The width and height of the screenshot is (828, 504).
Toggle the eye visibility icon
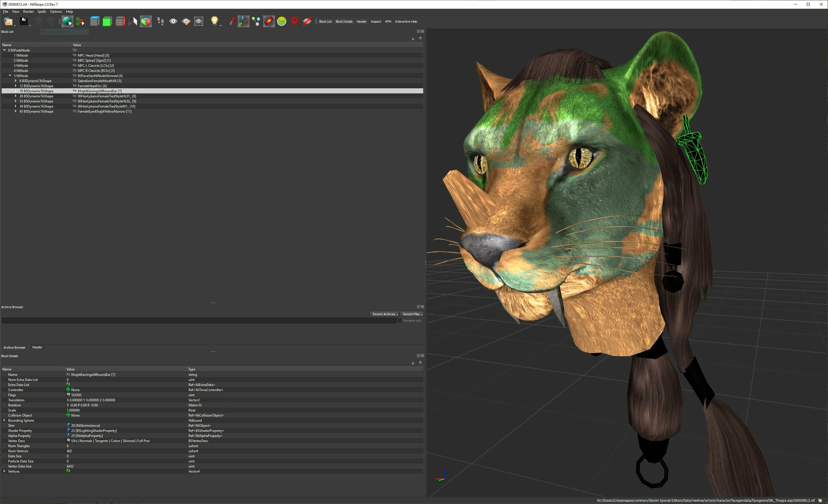click(x=173, y=21)
